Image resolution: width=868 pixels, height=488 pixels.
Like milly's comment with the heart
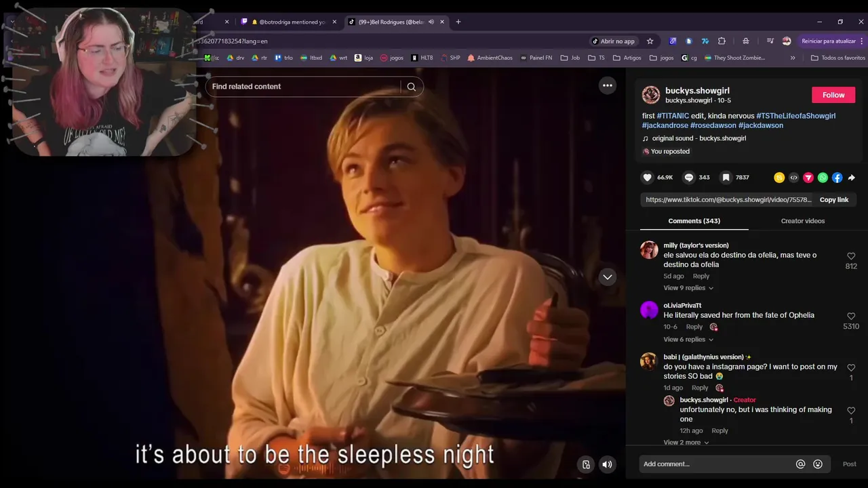(x=851, y=256)
